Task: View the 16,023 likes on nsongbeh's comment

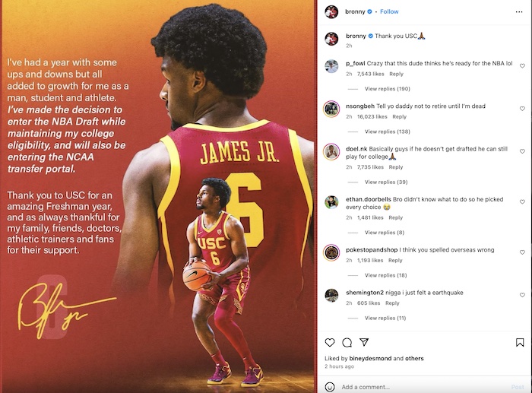Action: tap(372, 117)
